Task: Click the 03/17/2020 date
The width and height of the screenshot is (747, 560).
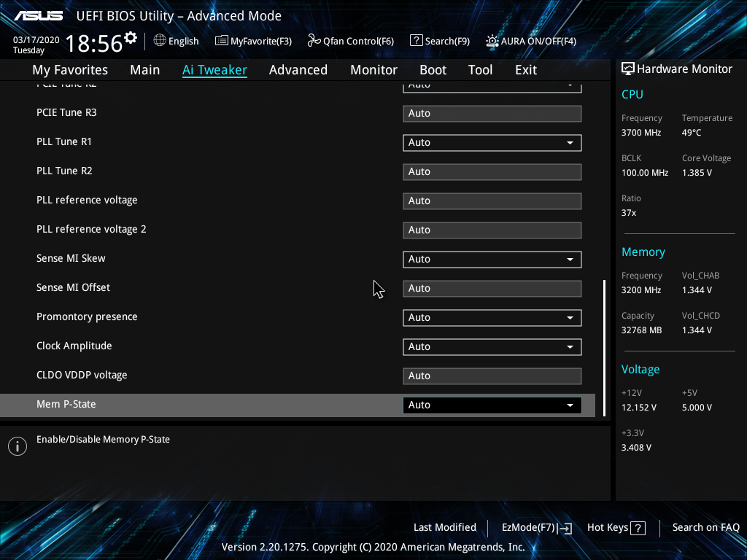Action: (36, 40)
